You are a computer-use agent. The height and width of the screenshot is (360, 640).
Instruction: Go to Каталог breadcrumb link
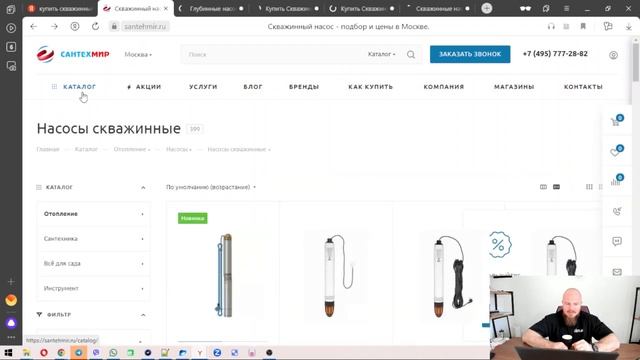coord(86,149)
